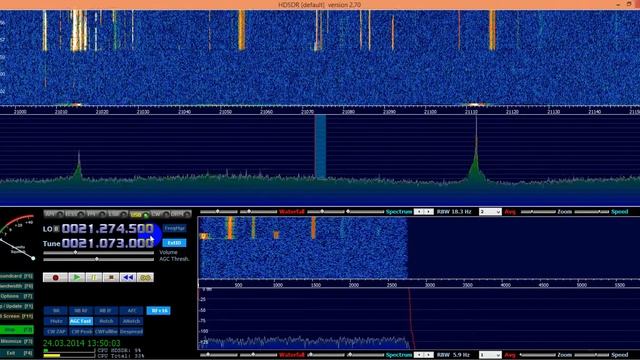This screenshot has height=360, width=640.
Task: Select LSB demodulation mode
Action: click(117, 214)
